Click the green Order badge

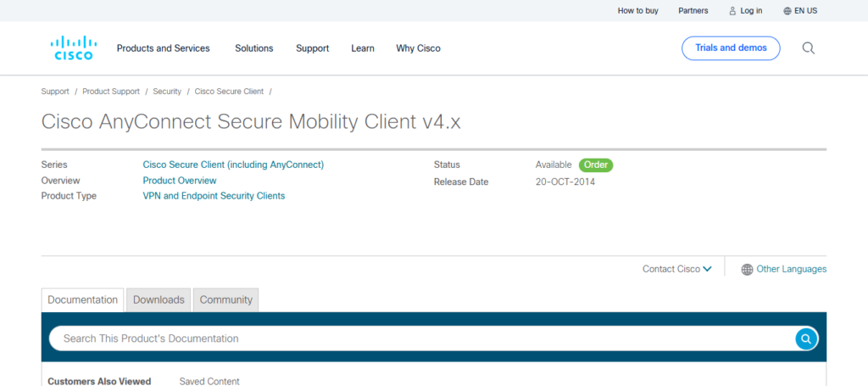[596, 165]
